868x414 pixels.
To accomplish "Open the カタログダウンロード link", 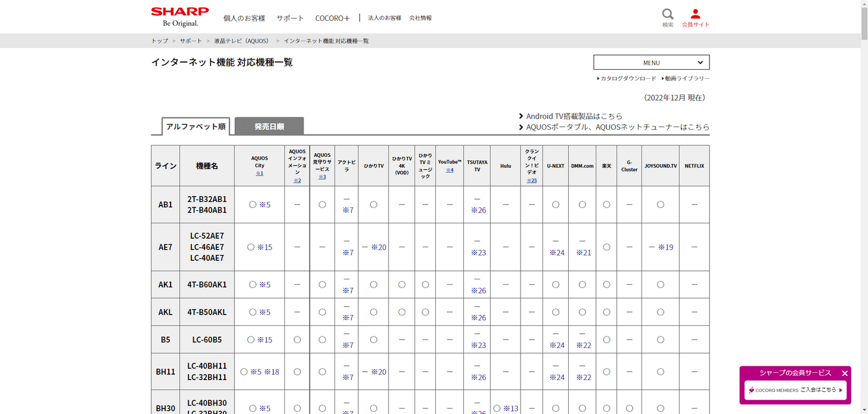I will click(628, 79).
